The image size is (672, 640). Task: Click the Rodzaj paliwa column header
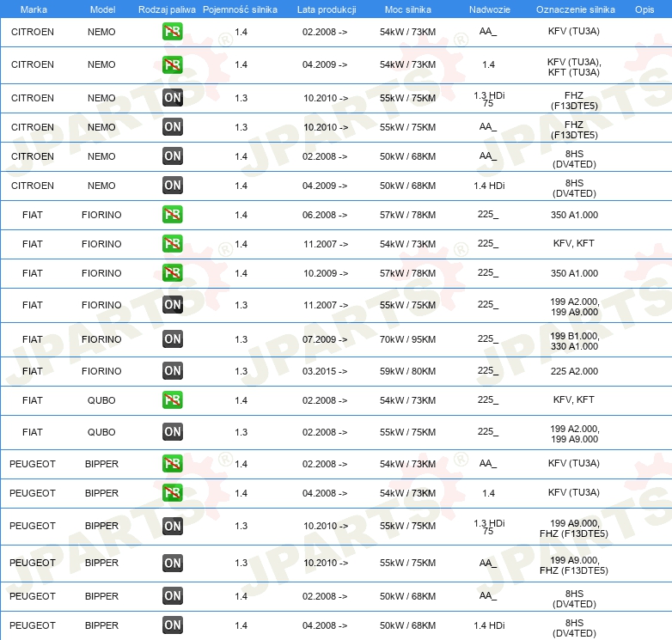coord(167,9)
